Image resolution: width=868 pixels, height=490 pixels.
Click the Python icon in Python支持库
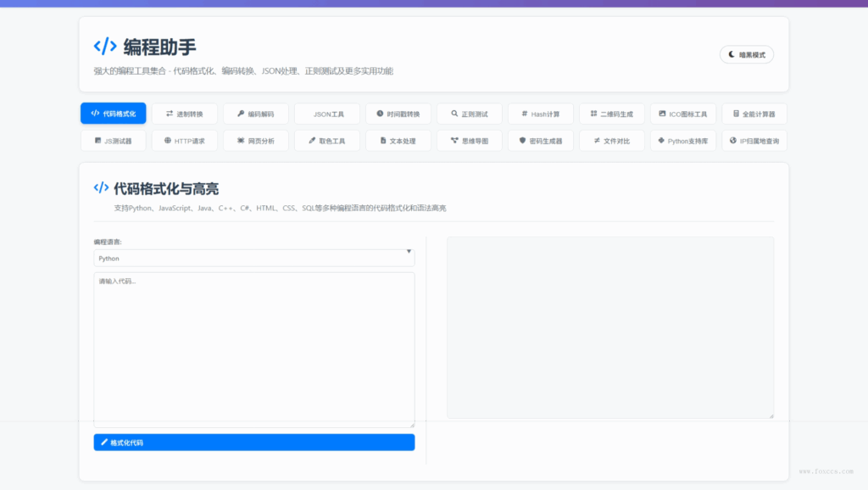(x=661, y=141)
